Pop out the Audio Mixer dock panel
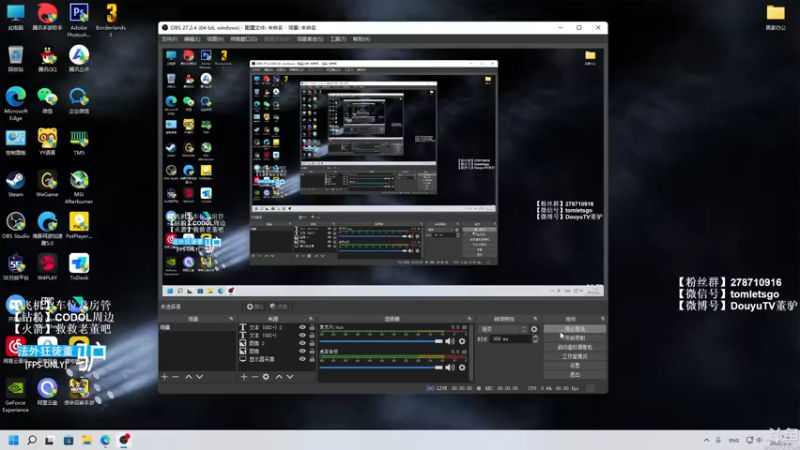Image resolution: width=800 pixels, height=450 pixels. (469, 319)
